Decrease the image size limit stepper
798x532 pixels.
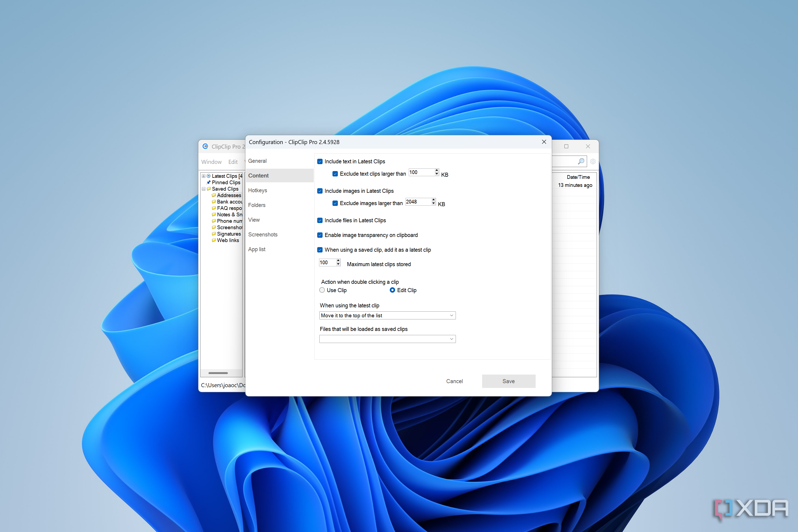coord(433,203)
